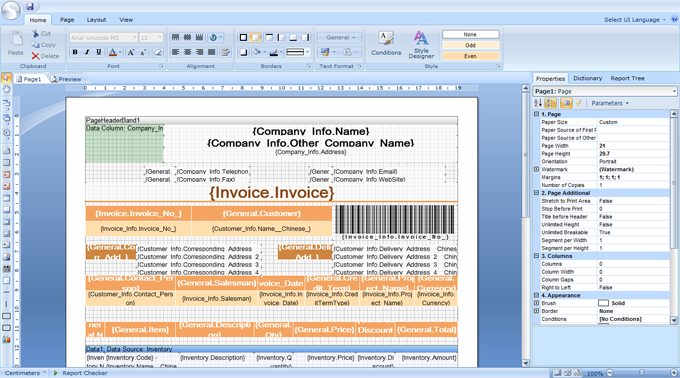
Task: Click the Report Checker icon
Action: pos(56,373)
